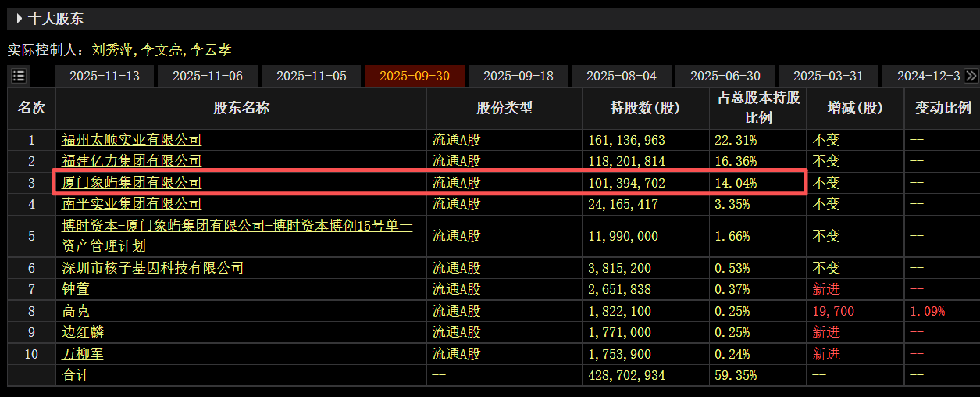The height and width of the screenshot is (397, 980).
Task: Click the percentage 14.04%
Action: click(736, 183)
